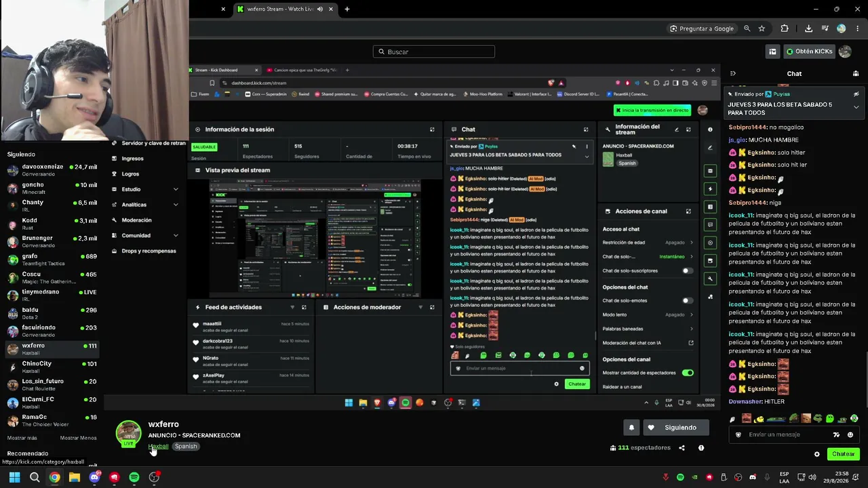Open ChinoCity channel in following list

[52, 367]
